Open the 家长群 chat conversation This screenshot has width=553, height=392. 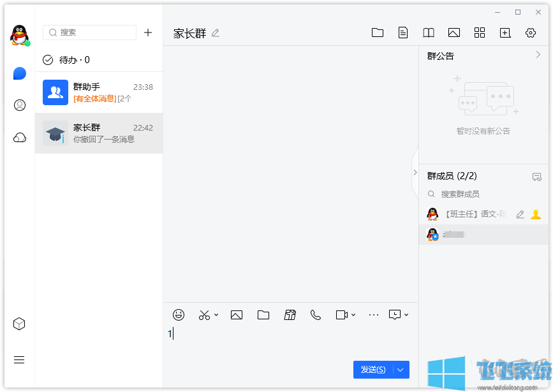pyautogui.click(x=99, y=133)
